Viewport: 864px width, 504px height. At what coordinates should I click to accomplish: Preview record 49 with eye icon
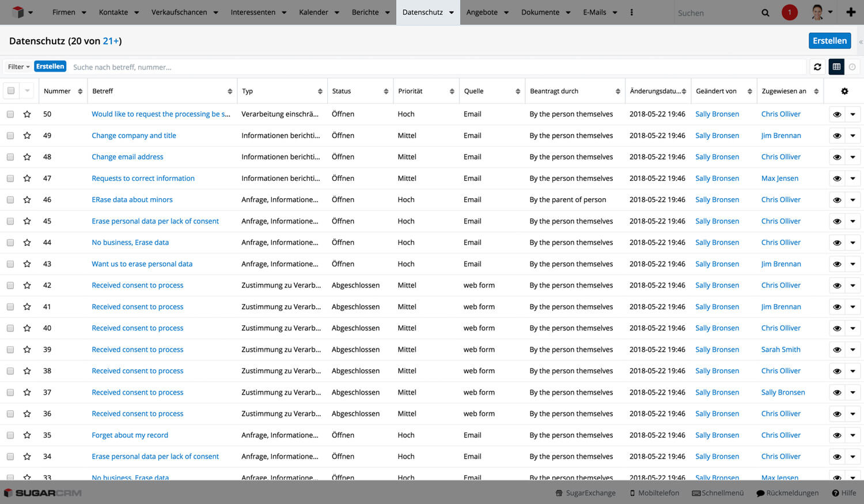point(837,136)
